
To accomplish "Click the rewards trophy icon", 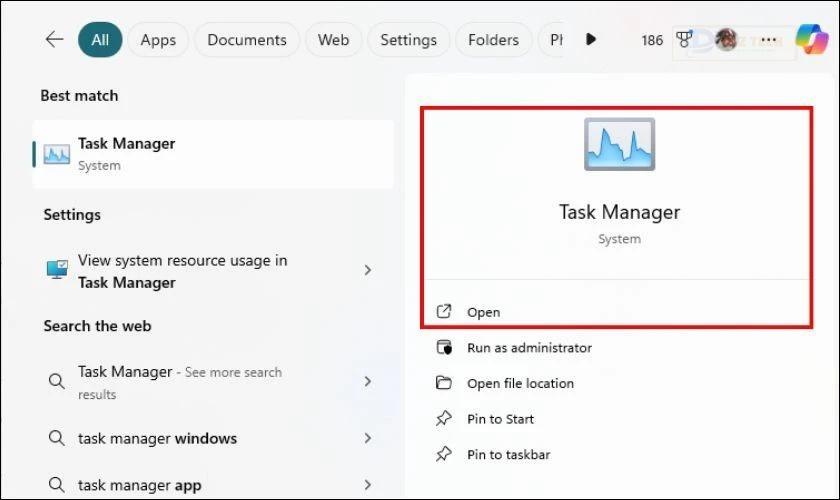I will pyautogui.click(x=684, y=40).
